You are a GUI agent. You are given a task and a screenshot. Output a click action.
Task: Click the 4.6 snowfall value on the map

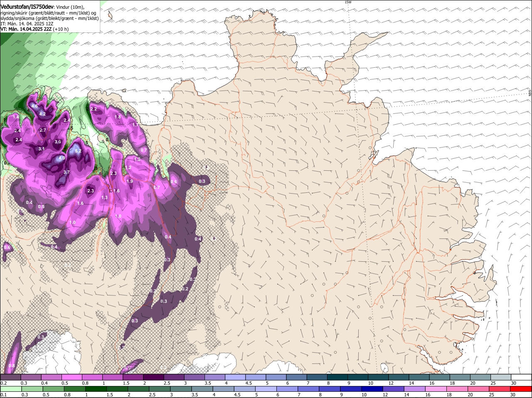pos(35,106)
